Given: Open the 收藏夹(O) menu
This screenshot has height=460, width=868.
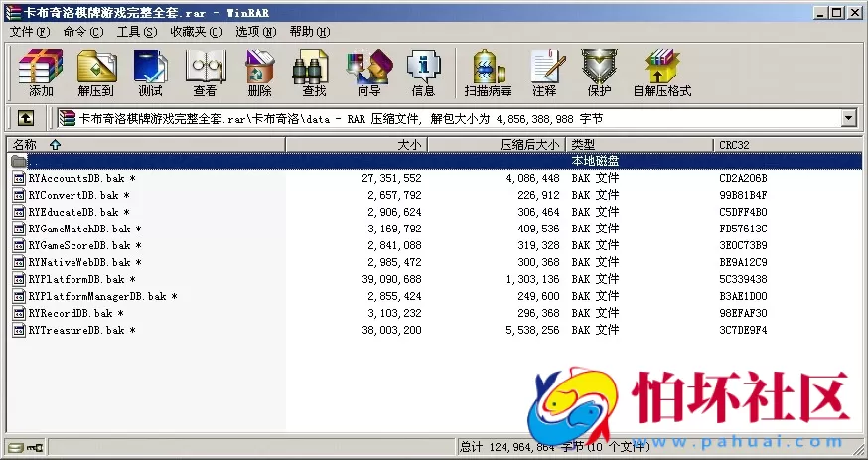Looking at the screenshot, I should click(197, 32).
